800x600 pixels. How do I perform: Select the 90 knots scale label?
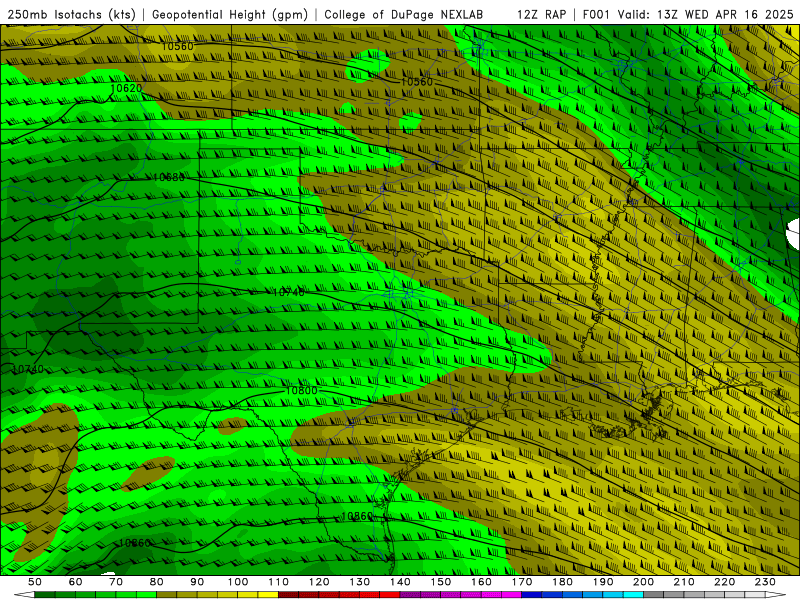[x=197, y=582]
